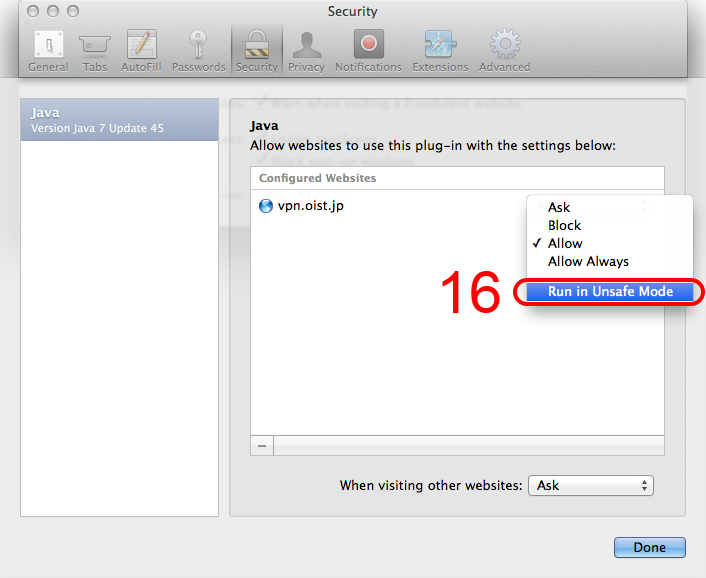Choose Ask from the popup menu
The image size is (706, 578).
559,207
